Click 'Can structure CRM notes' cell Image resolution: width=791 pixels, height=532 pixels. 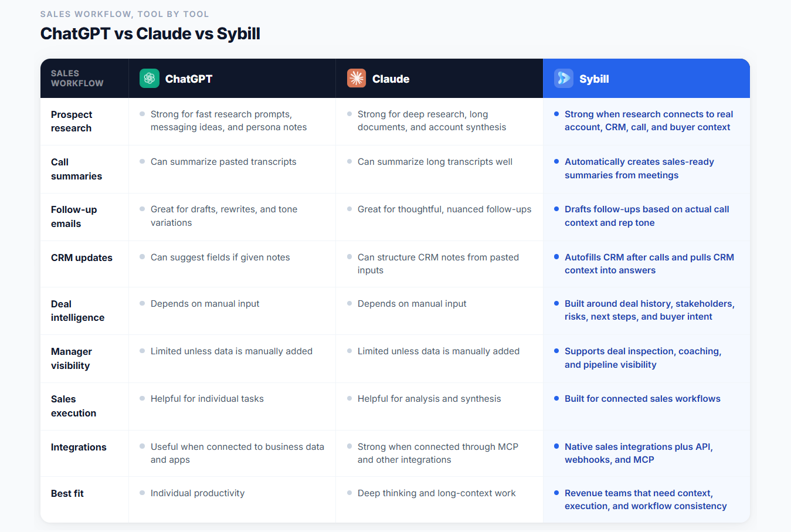438,263
